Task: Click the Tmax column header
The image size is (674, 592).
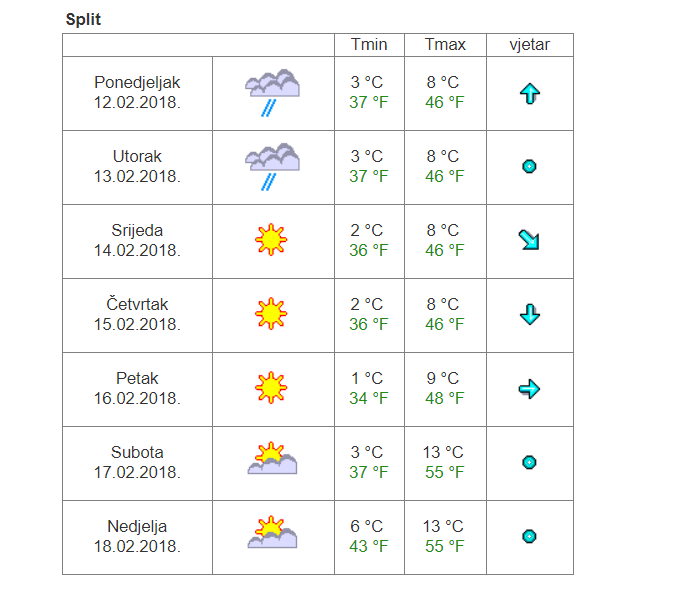Action: (445, 45)
